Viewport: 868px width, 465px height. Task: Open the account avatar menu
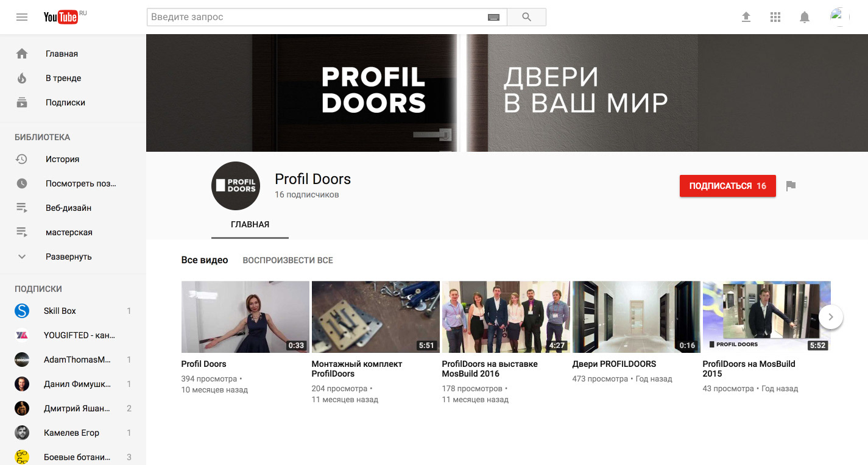coord(839,17)
